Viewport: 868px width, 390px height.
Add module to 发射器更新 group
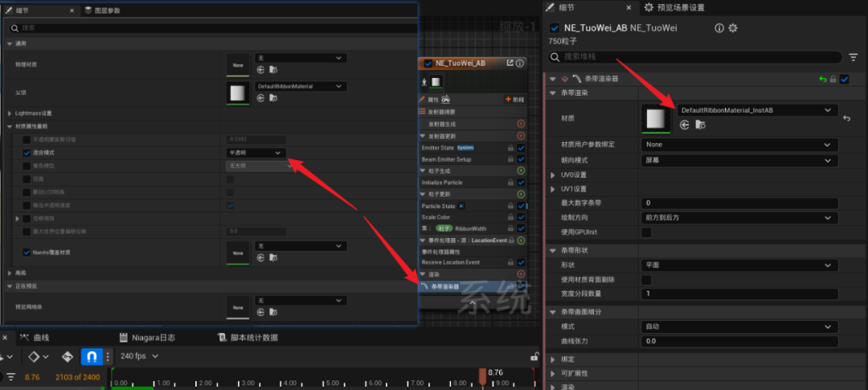[x=520, y=136]
